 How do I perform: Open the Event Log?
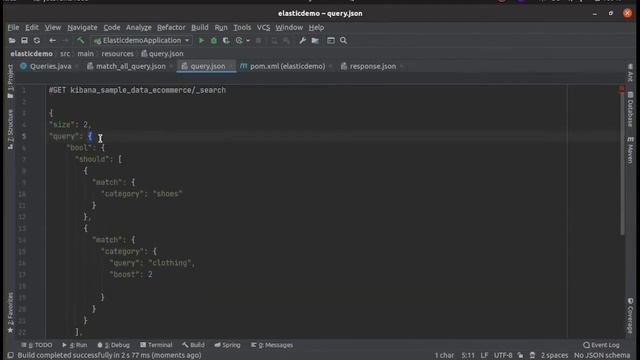(601, 345)
